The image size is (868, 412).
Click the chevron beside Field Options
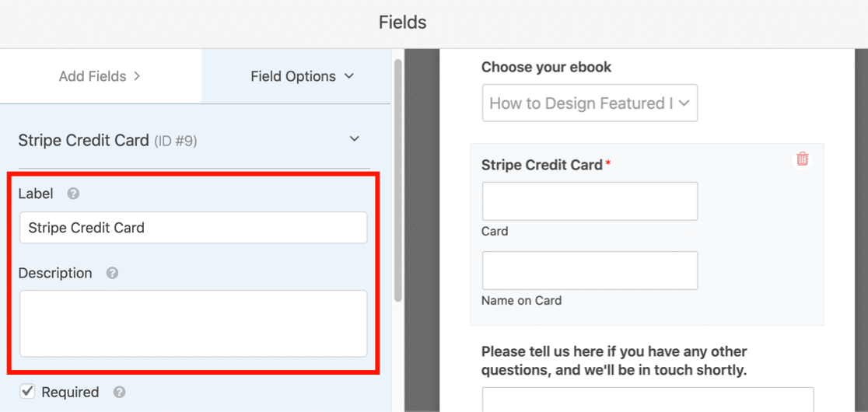click(x=348, y=75)
